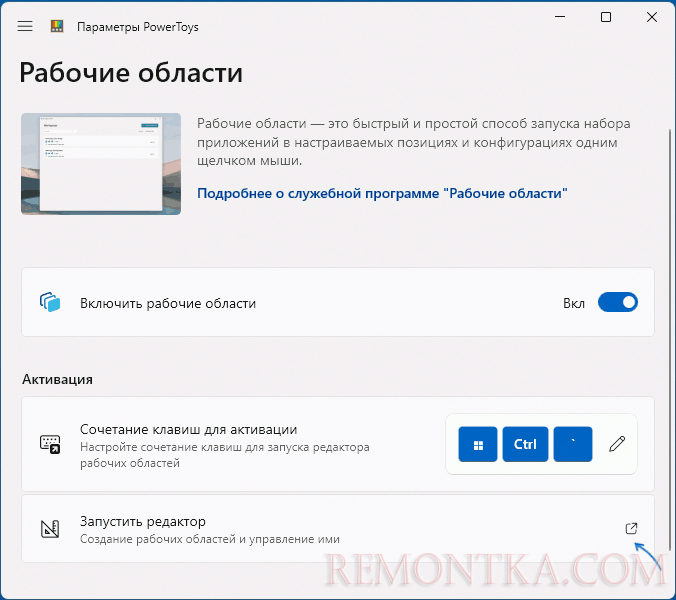Click the Параметры PowerToys window title
676x600 pixels.
138,27
